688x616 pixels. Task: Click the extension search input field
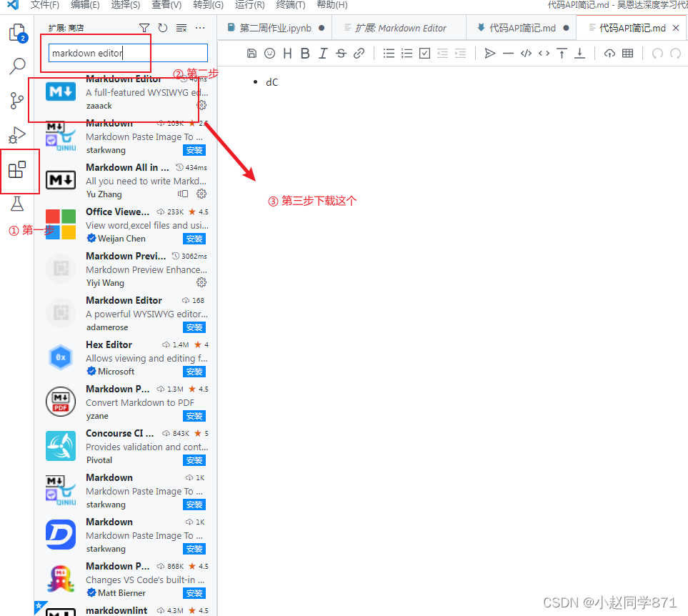(x=128, y=53)
